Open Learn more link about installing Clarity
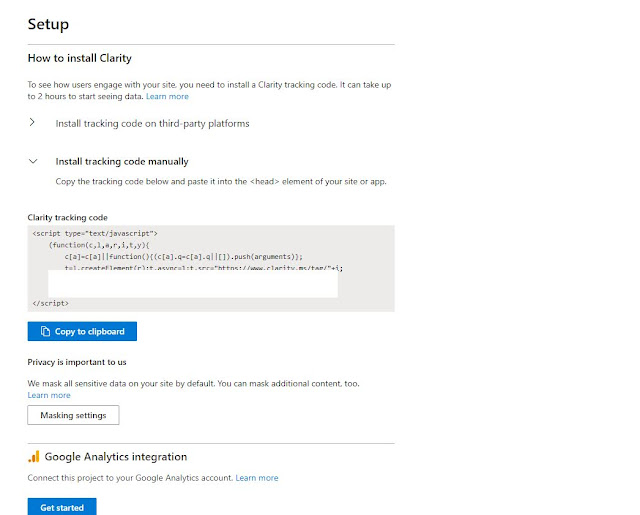 click(x=167, y=96)
